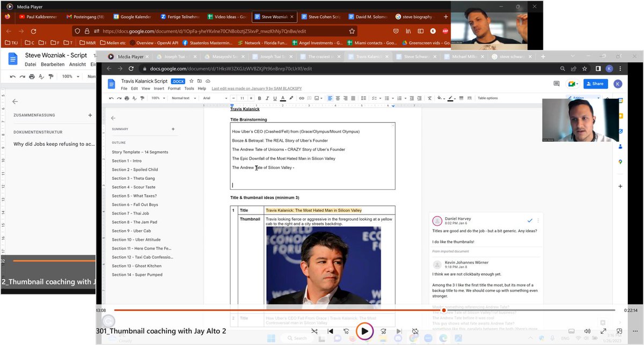Toggle Chrome side panel icon
644x345 pixels.
pyautogui.click(x=598, y=69)
